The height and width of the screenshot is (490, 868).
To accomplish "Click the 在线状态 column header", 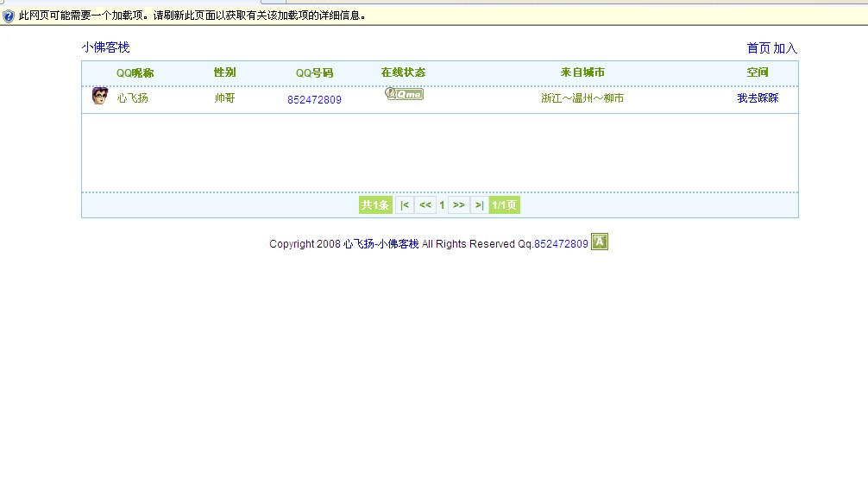I will coord(404,72).
